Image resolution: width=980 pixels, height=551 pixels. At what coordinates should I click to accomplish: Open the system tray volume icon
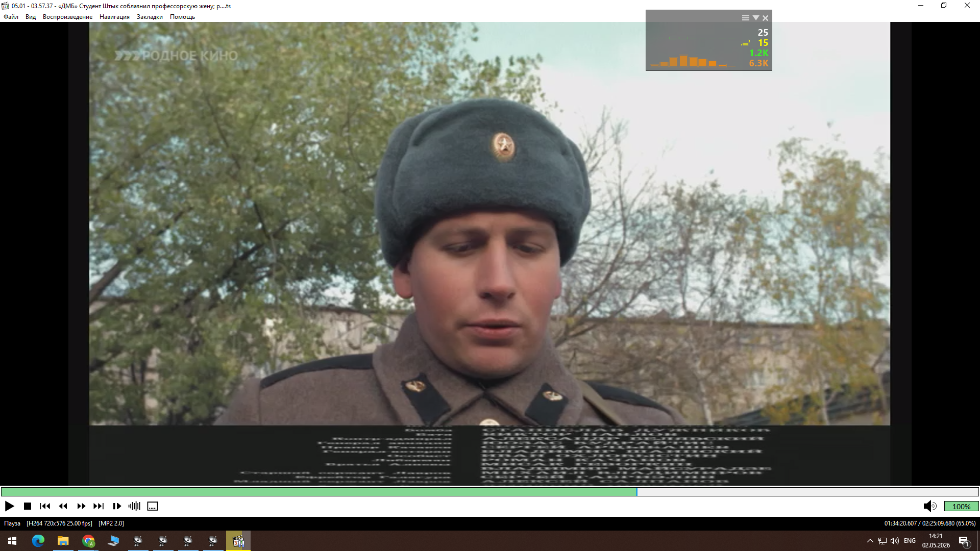point(895,541)
